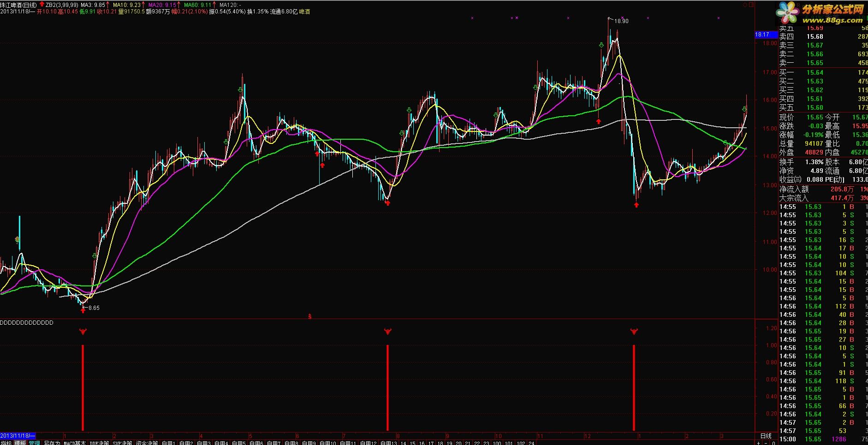The width and height of the screenshot is (868, 445).
Task: Select the 自用12 template tab
Action: pos(369,443)
